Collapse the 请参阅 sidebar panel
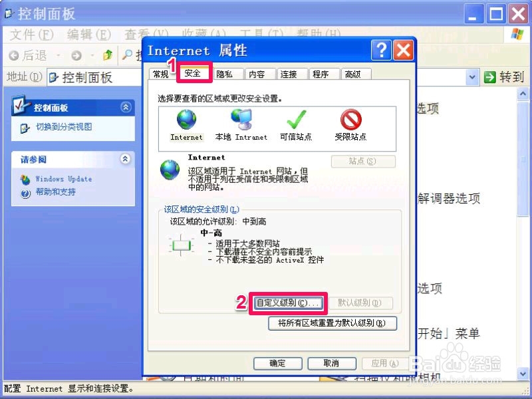Image resolution: width=532 pixels, height=399 pixels. pos(126,159)
